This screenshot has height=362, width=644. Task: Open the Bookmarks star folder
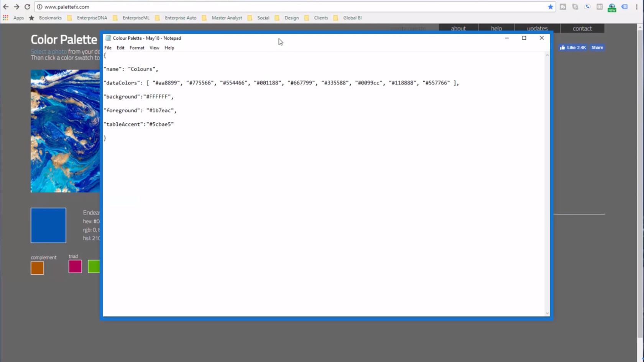tap(45, 18)
